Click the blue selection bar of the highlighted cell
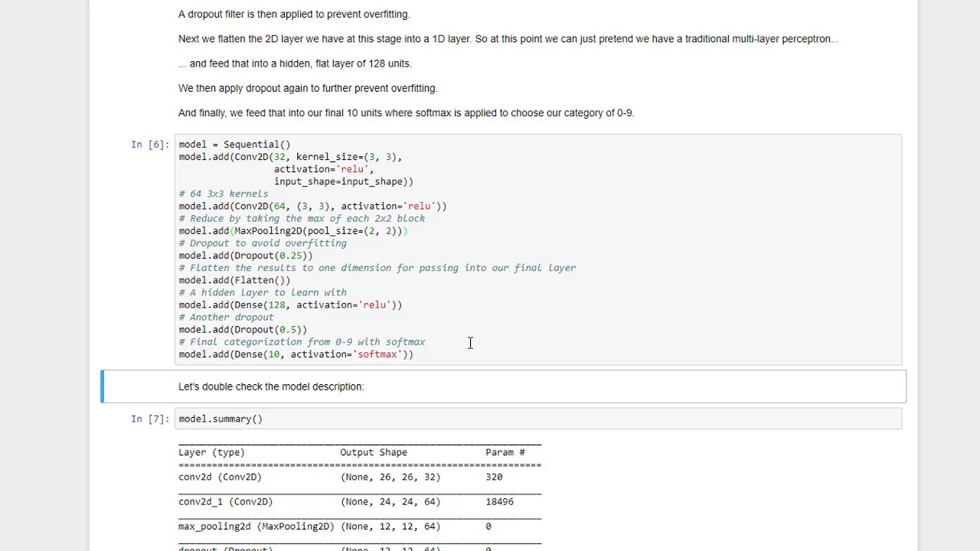Viewport: 980px width, 551px height. point(103,386)
